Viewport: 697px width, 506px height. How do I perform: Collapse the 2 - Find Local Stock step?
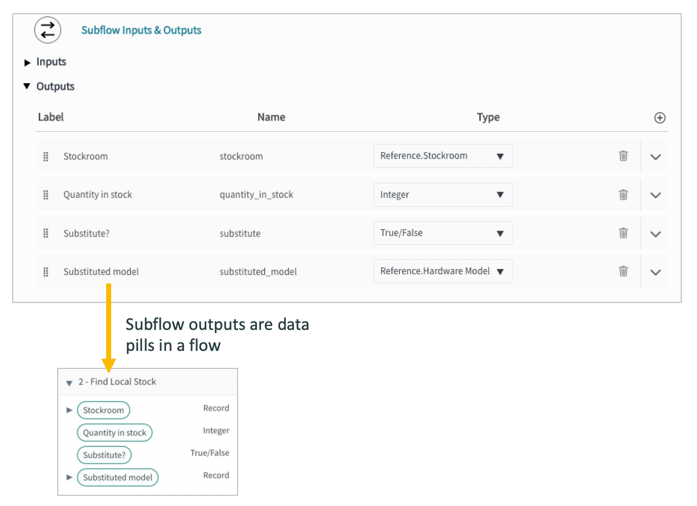[x=69, y=383]
